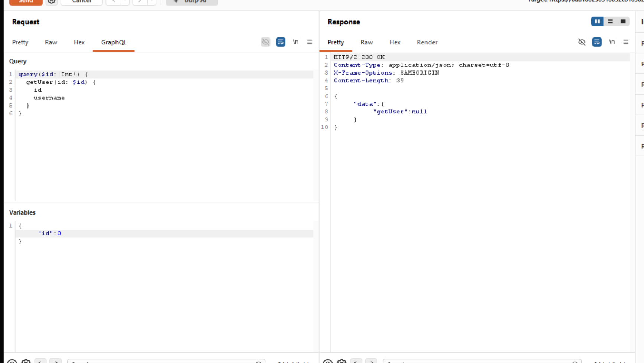Click response line number 10 in the gutter

325,127
